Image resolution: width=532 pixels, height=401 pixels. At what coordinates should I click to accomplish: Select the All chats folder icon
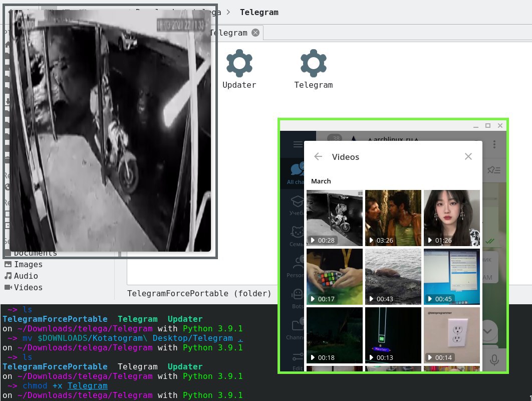296,173
